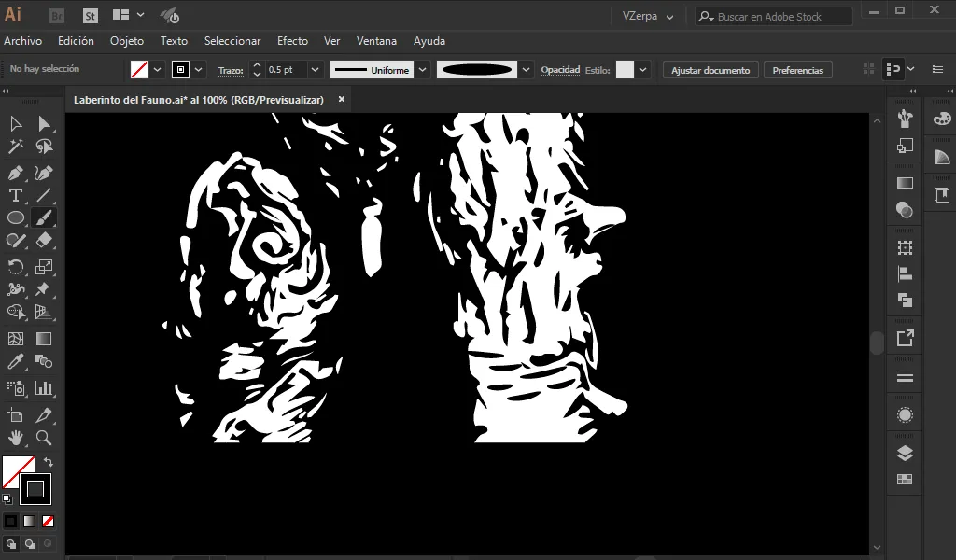Select the Hand tool
This screenshot has height=560, width=956.
point(16,438)
